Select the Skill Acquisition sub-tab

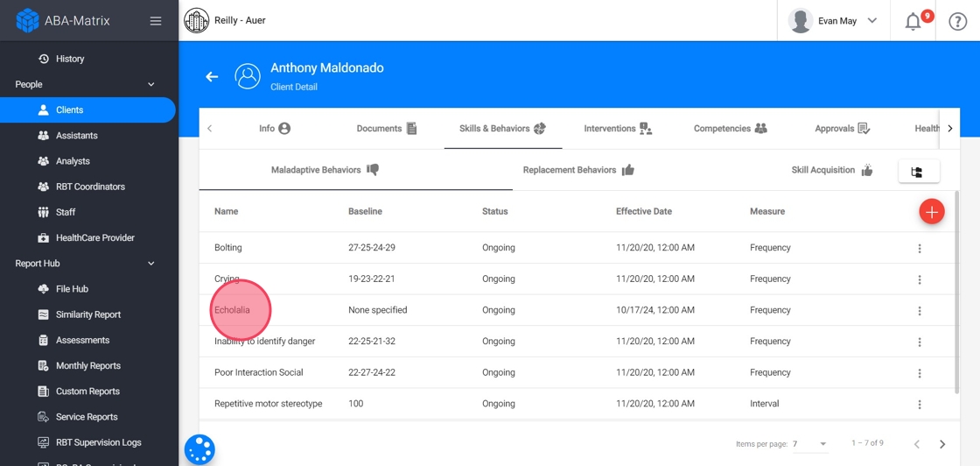click(x=832, y=170)
